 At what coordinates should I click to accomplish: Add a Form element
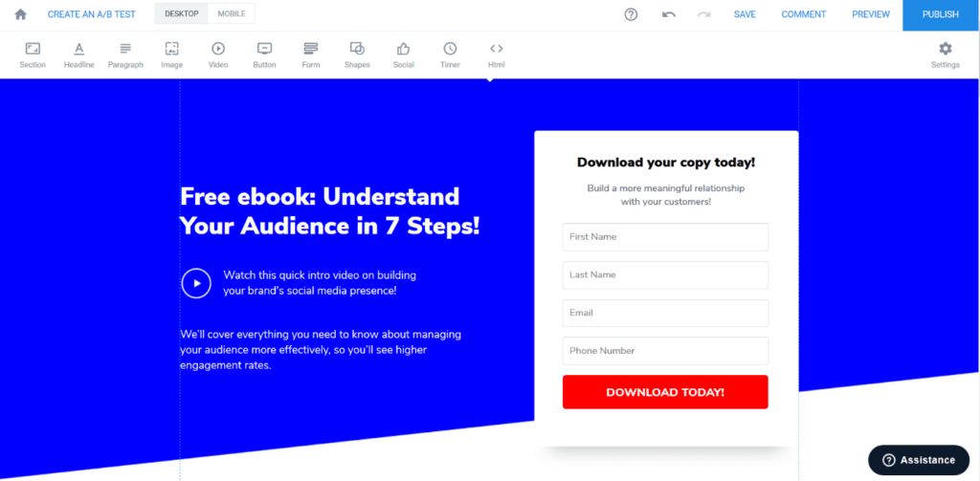[x=311, y=55]
